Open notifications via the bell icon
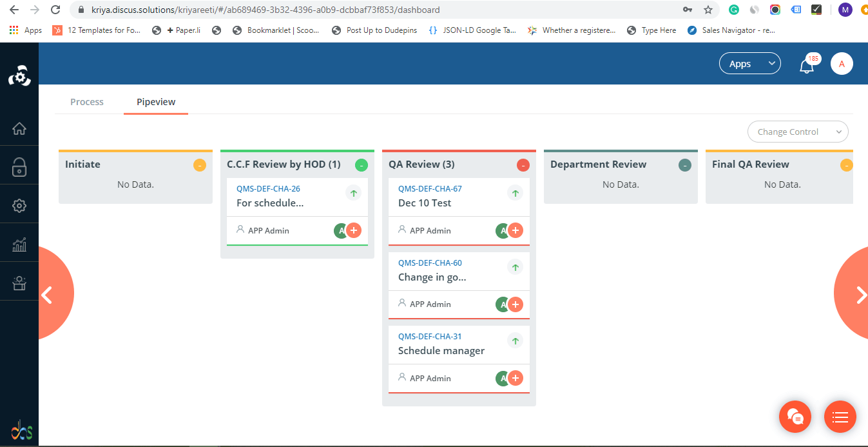This screenshot has width=868, height=447. [807, 64]
